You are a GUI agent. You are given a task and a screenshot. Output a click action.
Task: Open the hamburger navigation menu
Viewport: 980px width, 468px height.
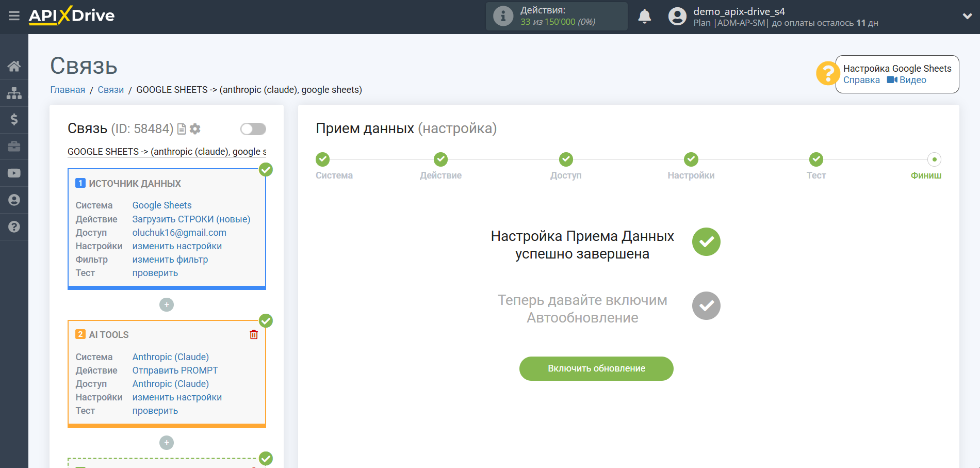point(14,16)
